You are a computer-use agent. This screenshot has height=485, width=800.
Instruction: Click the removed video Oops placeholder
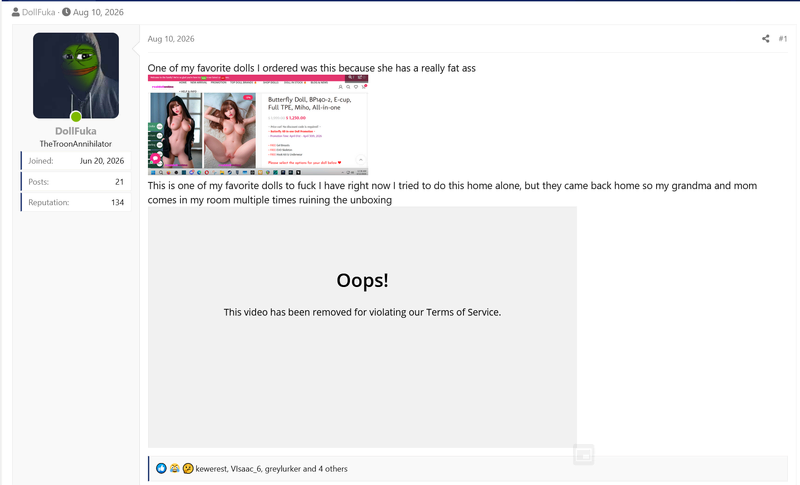point(362,327)
